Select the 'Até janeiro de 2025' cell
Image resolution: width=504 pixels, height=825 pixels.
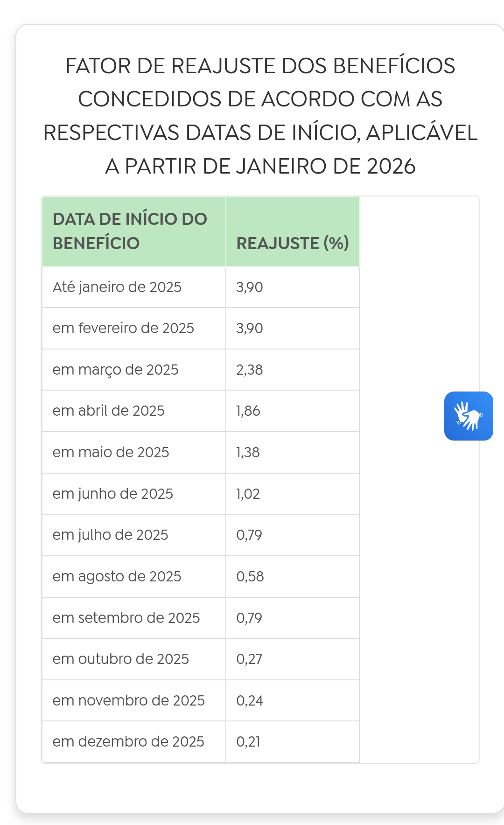(x=117, y=287)
